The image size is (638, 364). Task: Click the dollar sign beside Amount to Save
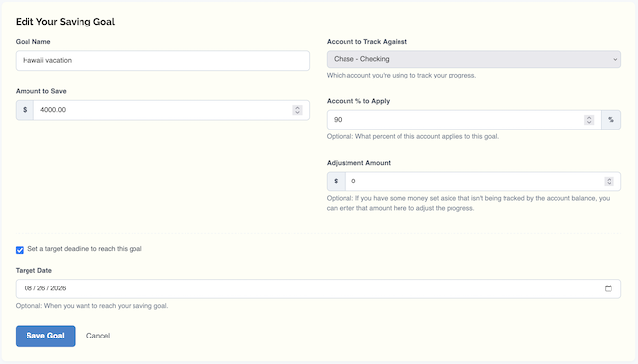(25, 110)
